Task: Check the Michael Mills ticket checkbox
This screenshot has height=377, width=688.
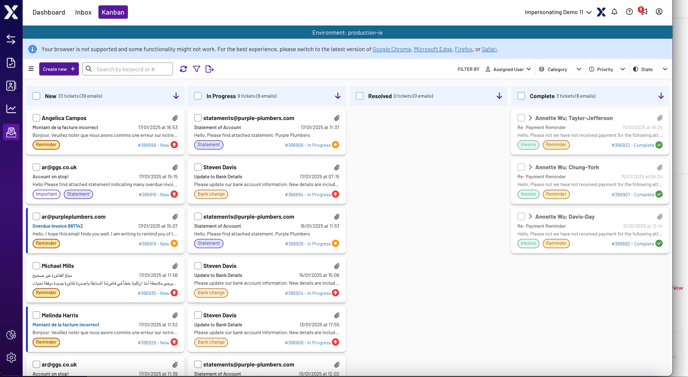Action: coord(36,266)
